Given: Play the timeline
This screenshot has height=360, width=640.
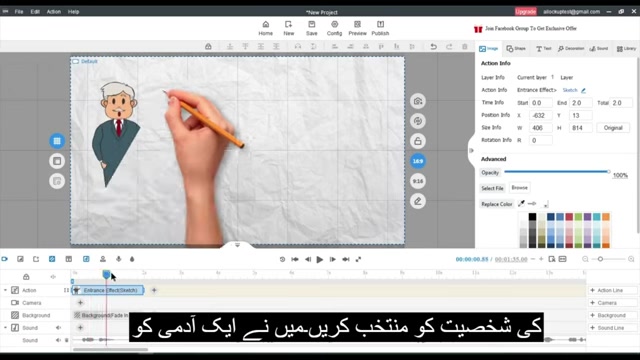Looking at the screenshot, I should 320,259.
